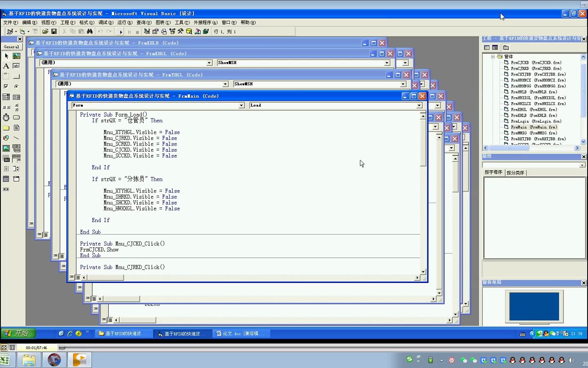Switch to 按字母序 properties tab
This screenshot has width=588, height=368.
493,173
